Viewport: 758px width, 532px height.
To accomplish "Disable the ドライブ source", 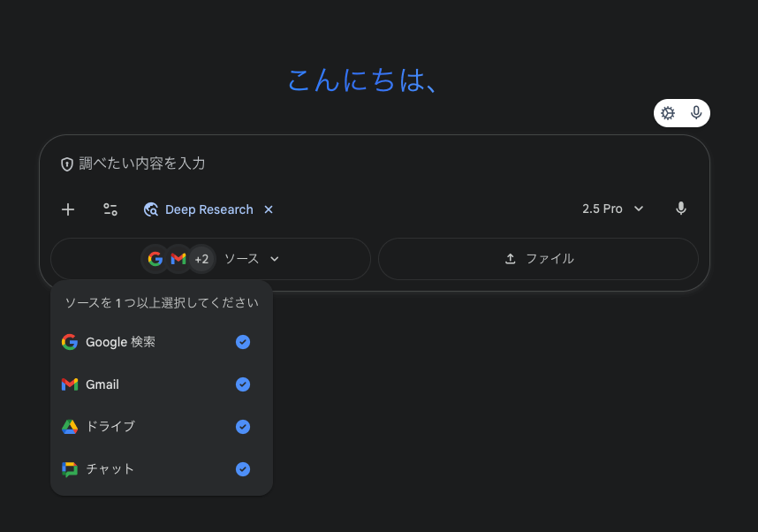I will click(243, 427).
